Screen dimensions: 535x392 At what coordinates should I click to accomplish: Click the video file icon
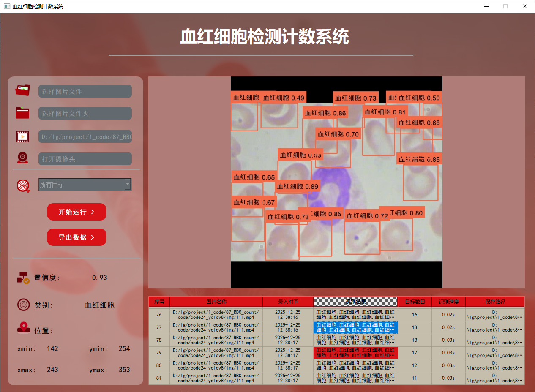click(x=23, y=136)
